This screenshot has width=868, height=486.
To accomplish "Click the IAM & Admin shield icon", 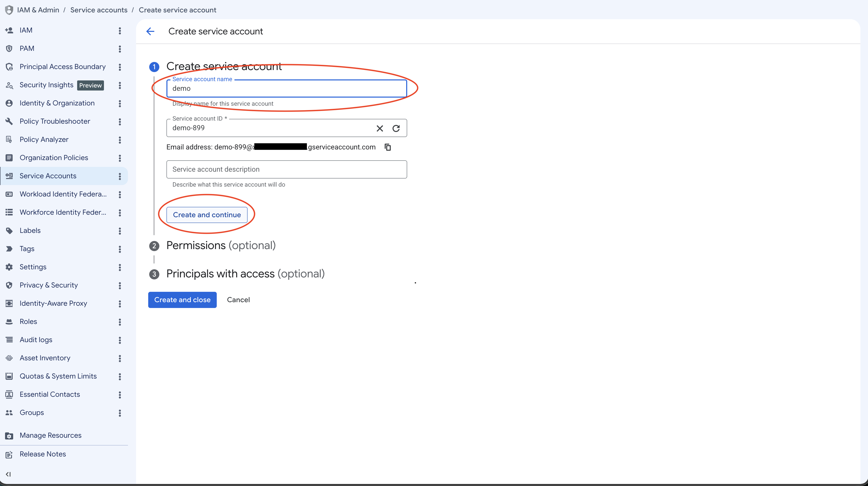I will point(9,10).
